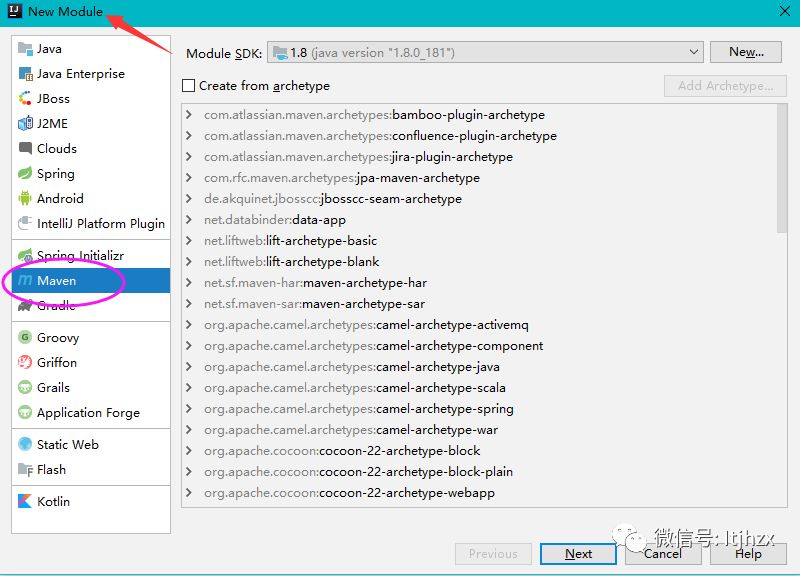Screen dimensions: 800x576
Task: Click the Griffon icon
Action: coord(25,362)
